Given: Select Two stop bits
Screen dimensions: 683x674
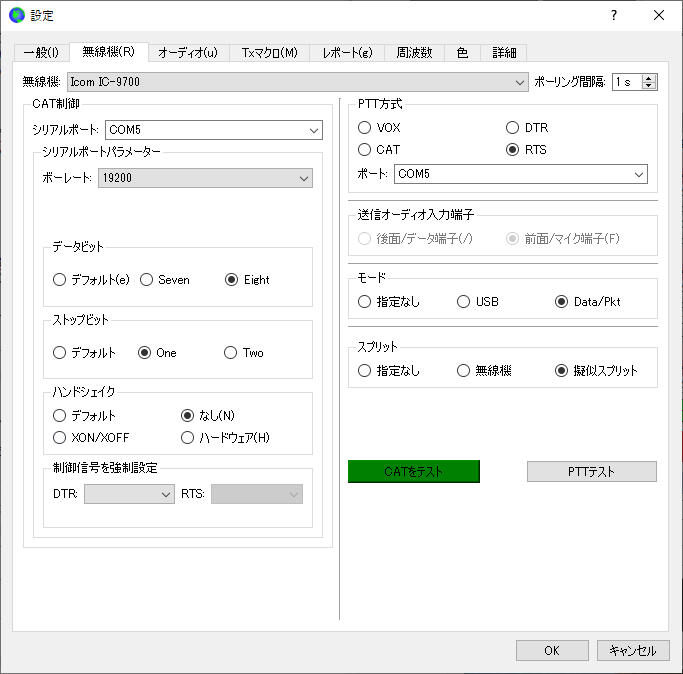Looking at the screenshot, I should click(243, 352).
